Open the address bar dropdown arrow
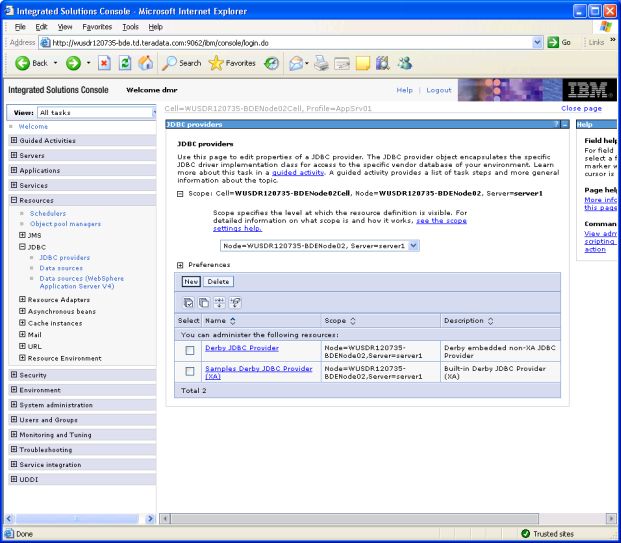Image resolution: width=621 pixels, height=543 pixels. coord(537,42)
